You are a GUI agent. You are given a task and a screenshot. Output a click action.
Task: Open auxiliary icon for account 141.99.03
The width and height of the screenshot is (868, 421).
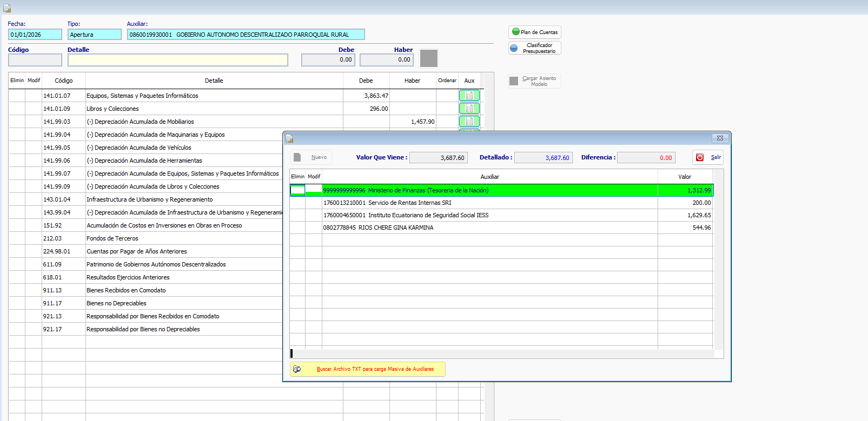(x=469, y=122)
